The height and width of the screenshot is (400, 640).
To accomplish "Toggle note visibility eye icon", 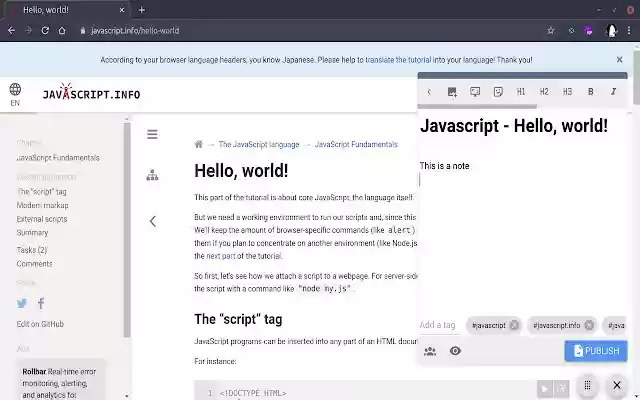I will (x=455, y=351).
